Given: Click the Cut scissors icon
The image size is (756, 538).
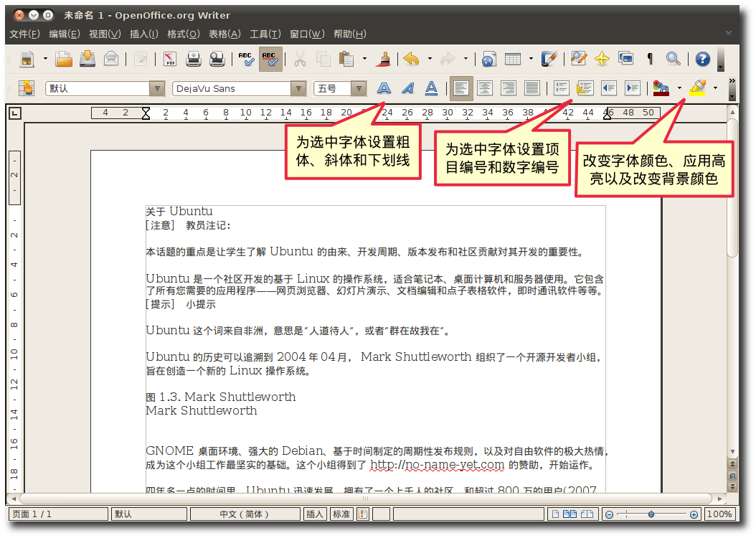Looking at the screenshot, I should click(300, 60).
